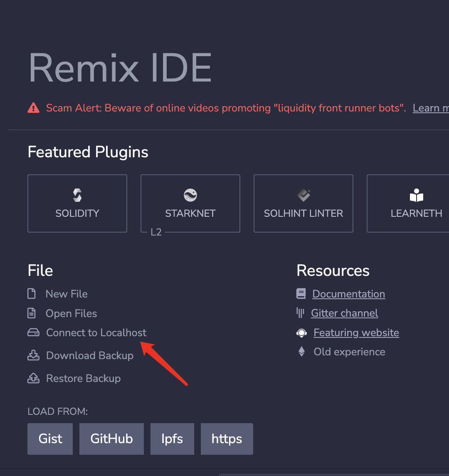449x476 pixels.
Task: Visit the Featuring website link
Action: [x=356, y=333]
